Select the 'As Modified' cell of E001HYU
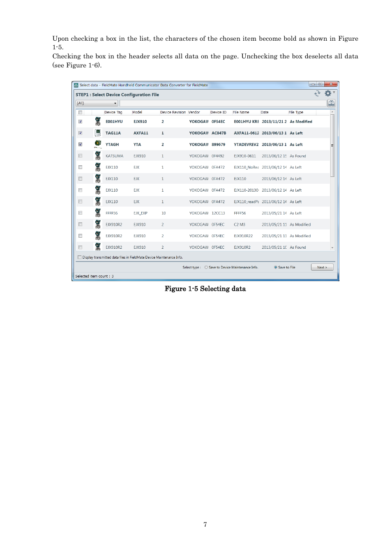The image size is (392, 555). [x=301, y=122]
